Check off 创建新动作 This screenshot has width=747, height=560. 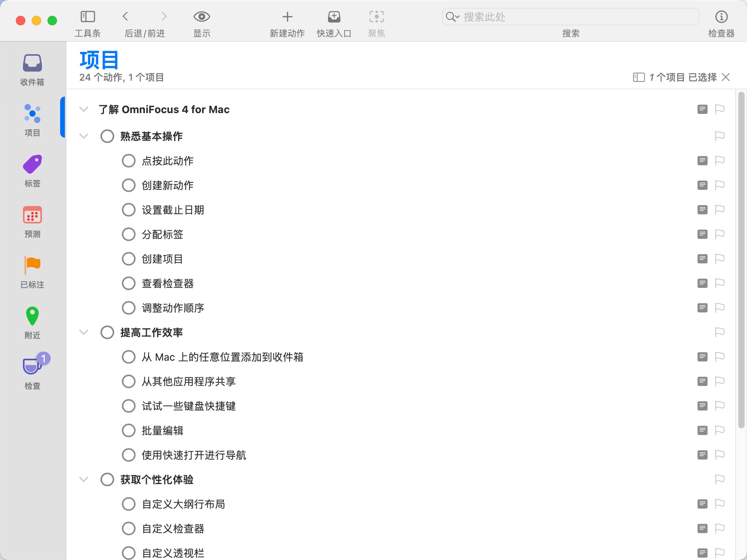point(129,185)
